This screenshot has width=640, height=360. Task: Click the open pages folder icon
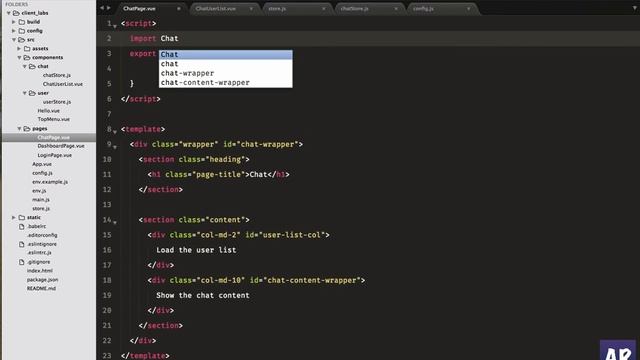(x=27, y=129)
